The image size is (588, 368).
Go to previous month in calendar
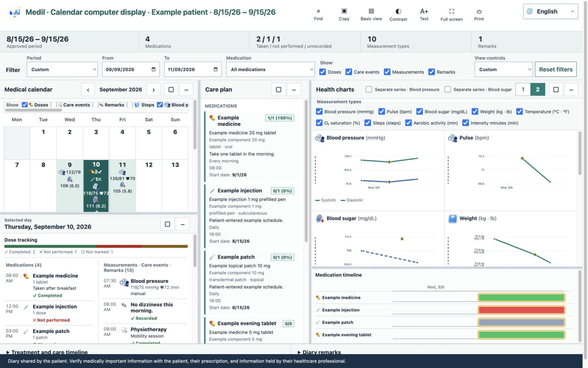[88, 89]
